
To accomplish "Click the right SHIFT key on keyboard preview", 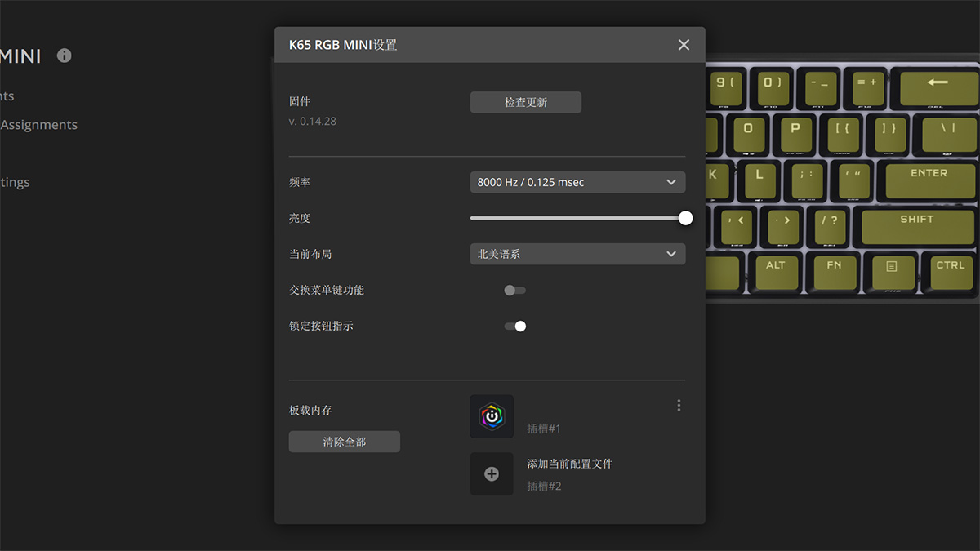I will (917, 225).
